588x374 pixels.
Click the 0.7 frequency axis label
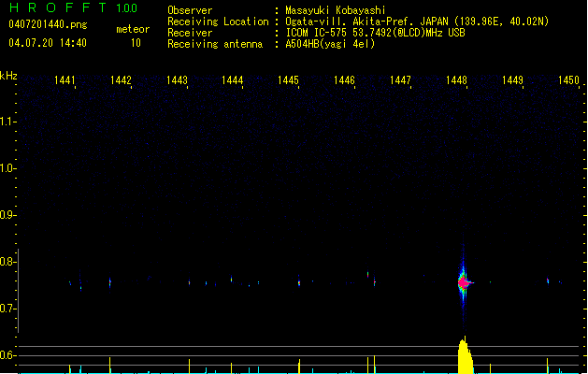[x=8, y=309]
